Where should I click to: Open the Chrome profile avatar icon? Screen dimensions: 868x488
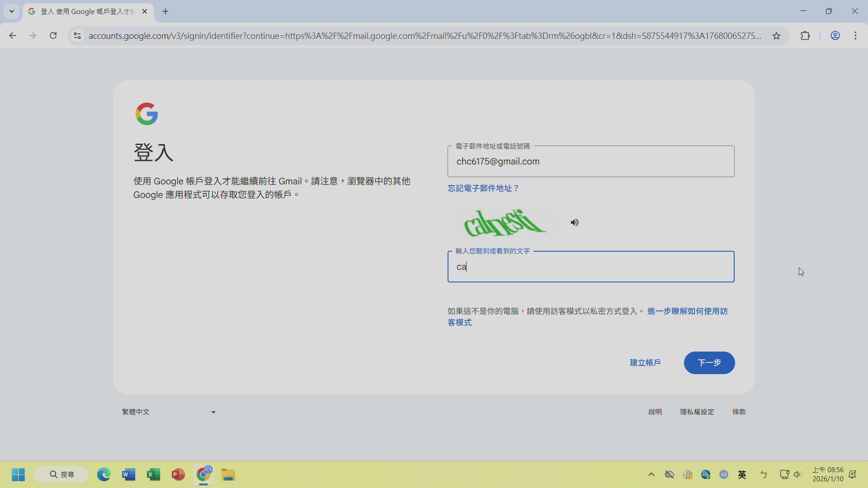click(x=835, y=36)
